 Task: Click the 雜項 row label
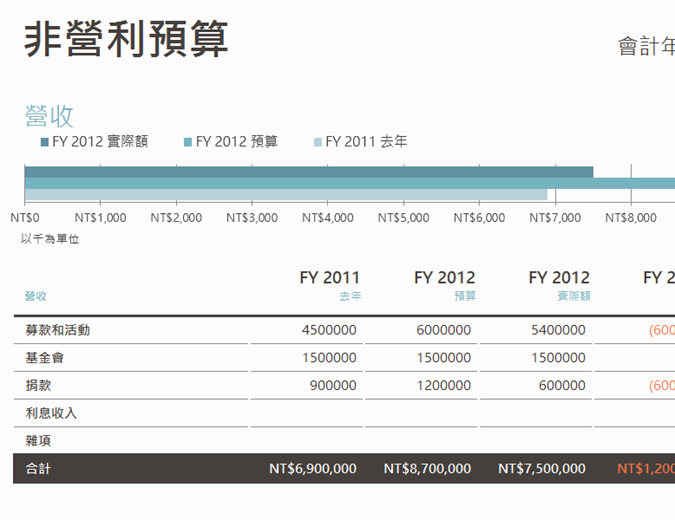[x=39, y=440]
